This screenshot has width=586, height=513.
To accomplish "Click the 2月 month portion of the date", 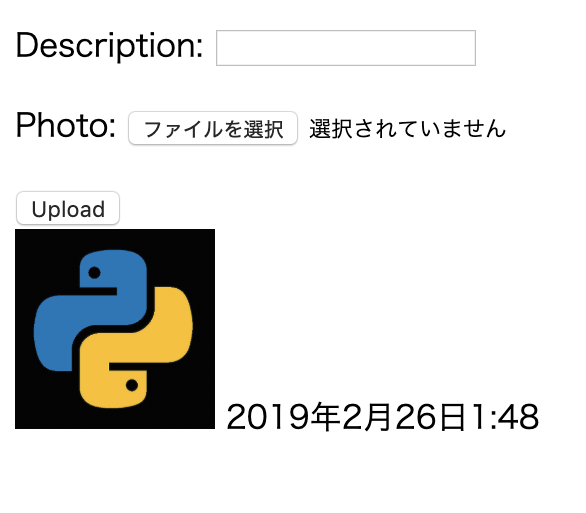I will click(x=367, y=417).
